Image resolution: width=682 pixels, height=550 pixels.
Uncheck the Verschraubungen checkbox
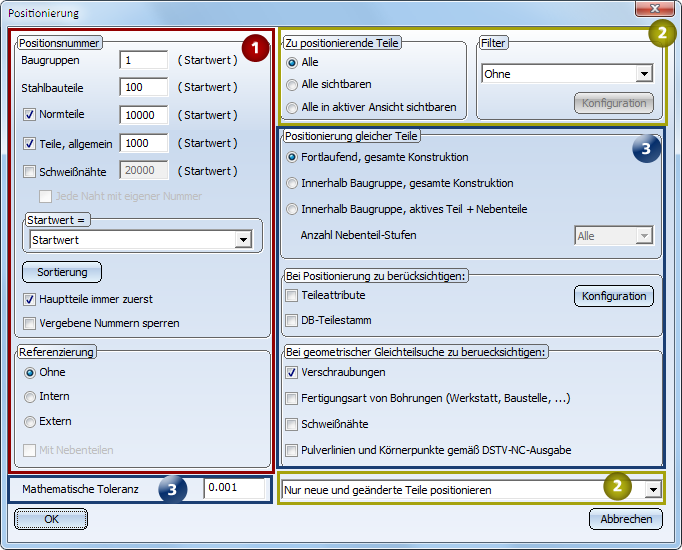click(x=291, y=373)
